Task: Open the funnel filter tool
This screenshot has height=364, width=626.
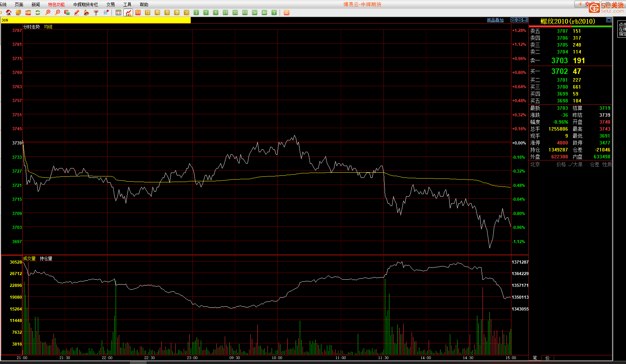Action: coord(96,13)
